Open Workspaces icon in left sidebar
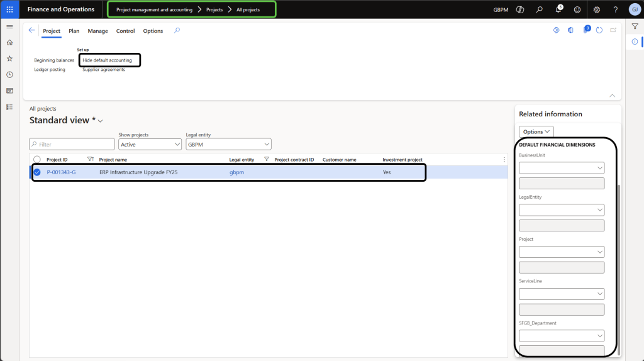 coord(9,91)
